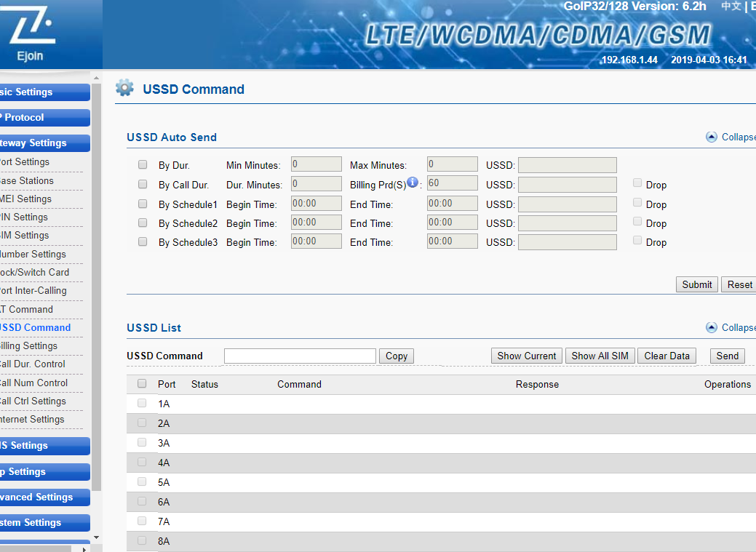The image size is (756, 552).
Task: Toggle the By Call Dur. checkbox
Action: coord(143,184)
